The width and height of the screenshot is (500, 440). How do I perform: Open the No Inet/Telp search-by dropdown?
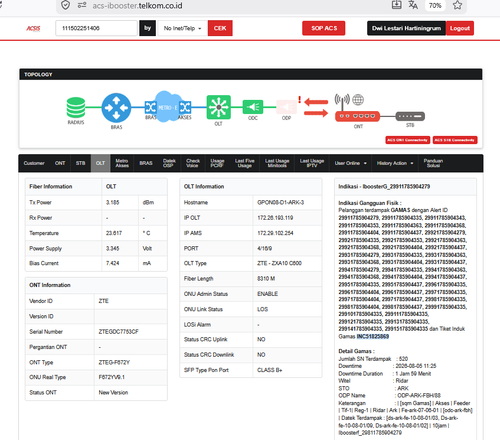[x=182, y=28]
